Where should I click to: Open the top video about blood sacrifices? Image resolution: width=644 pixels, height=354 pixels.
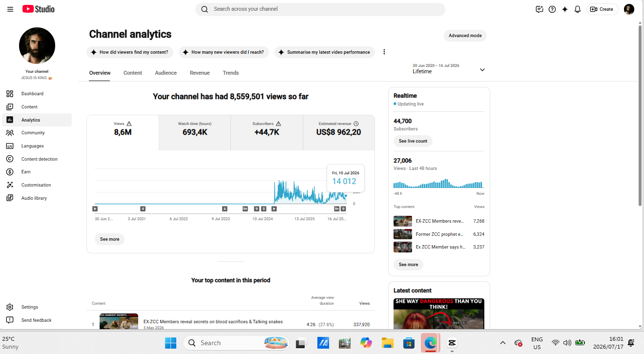213,322
